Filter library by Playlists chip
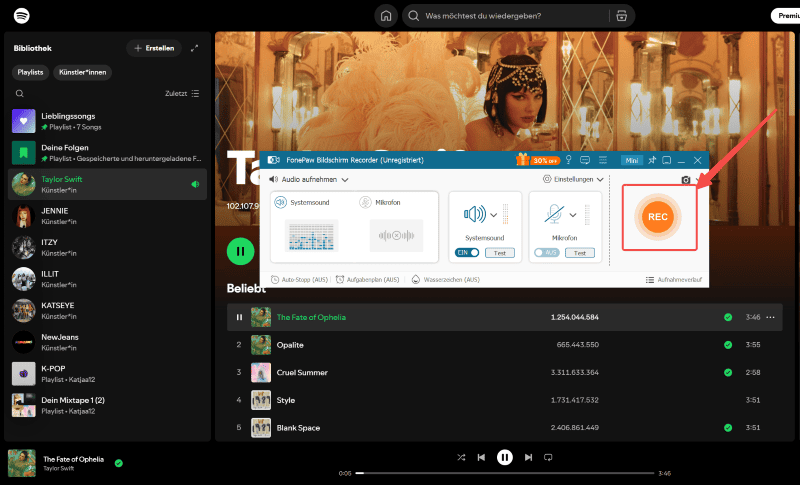This screenshot has width=800, height=485. [31, 72]
